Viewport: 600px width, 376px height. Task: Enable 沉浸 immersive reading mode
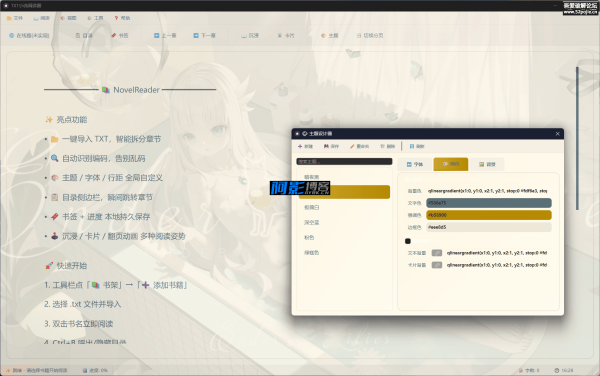250,36
